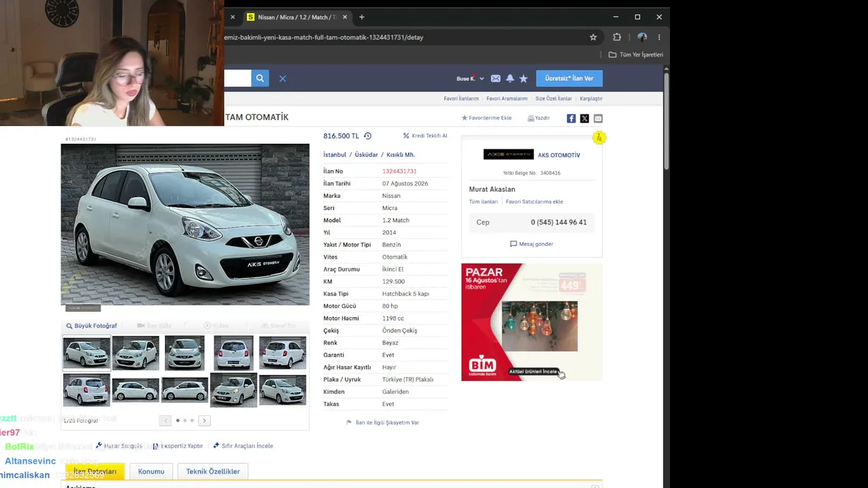868x488 pixels.
Task: Open the notifications bell icon
Action: [510, 79]
